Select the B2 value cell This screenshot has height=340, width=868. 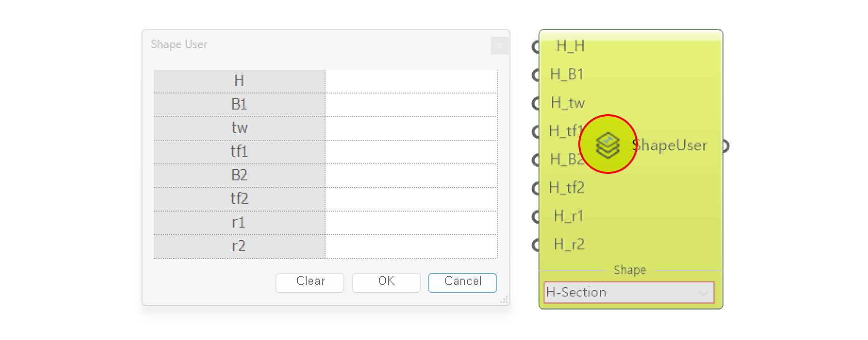411,176
